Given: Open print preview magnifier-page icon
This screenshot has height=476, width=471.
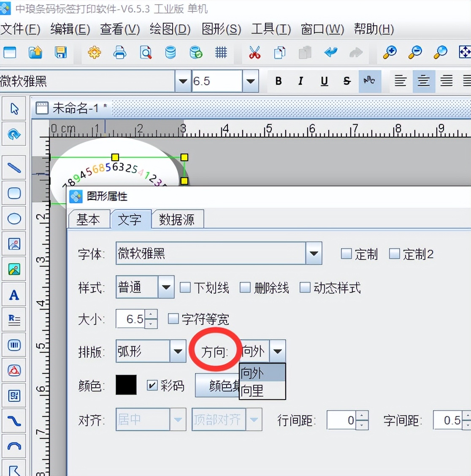Looking at the screenshot, I should (x=146, y=52).
